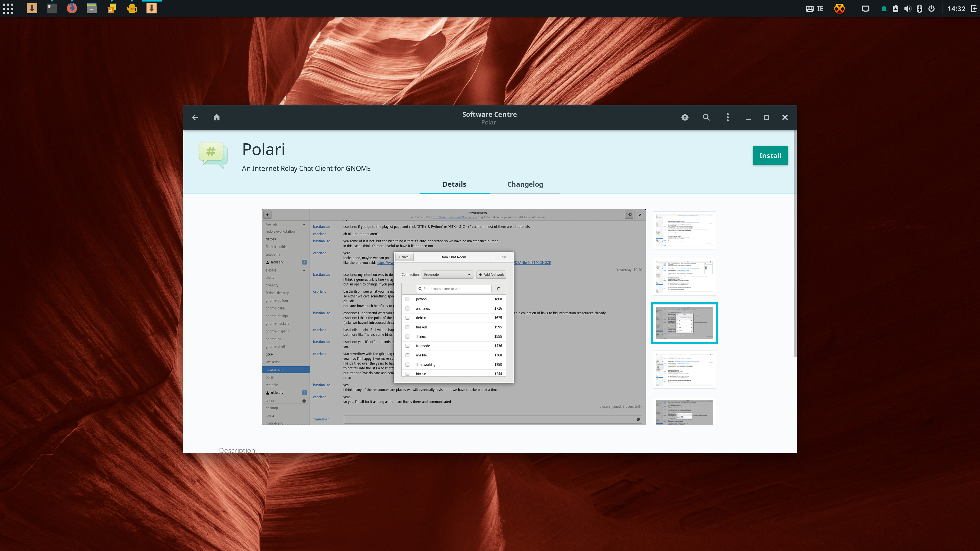Switch to the active Software Centre panel task
Viewport: 980px width, 551px height.
pos(151,8)
